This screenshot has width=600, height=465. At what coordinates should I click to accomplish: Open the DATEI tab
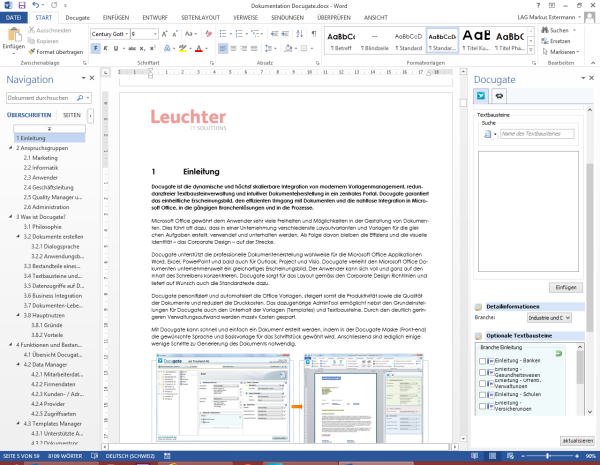13,18
